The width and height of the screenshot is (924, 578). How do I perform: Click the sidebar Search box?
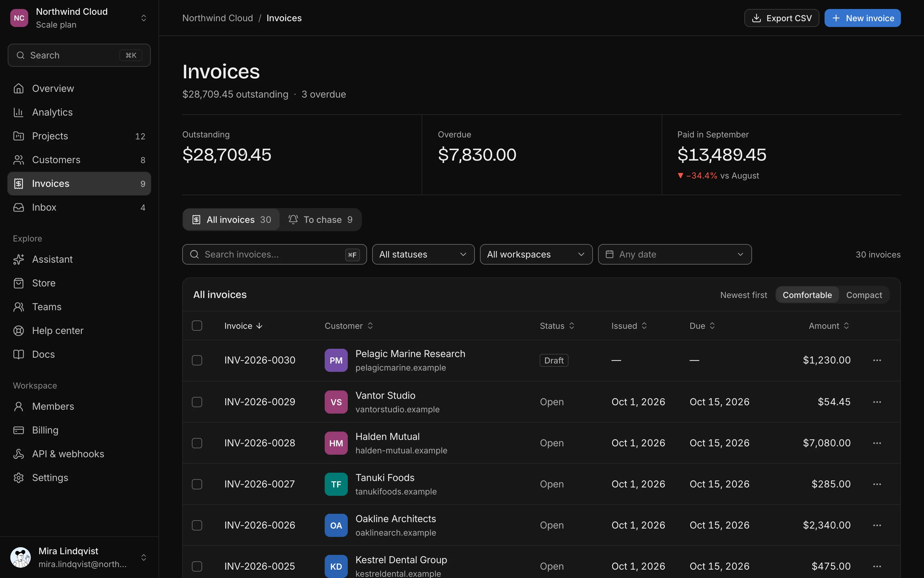[x=79, y=55]
